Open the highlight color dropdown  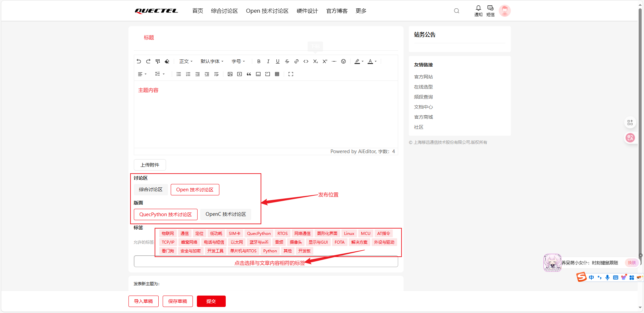(359, 61)
